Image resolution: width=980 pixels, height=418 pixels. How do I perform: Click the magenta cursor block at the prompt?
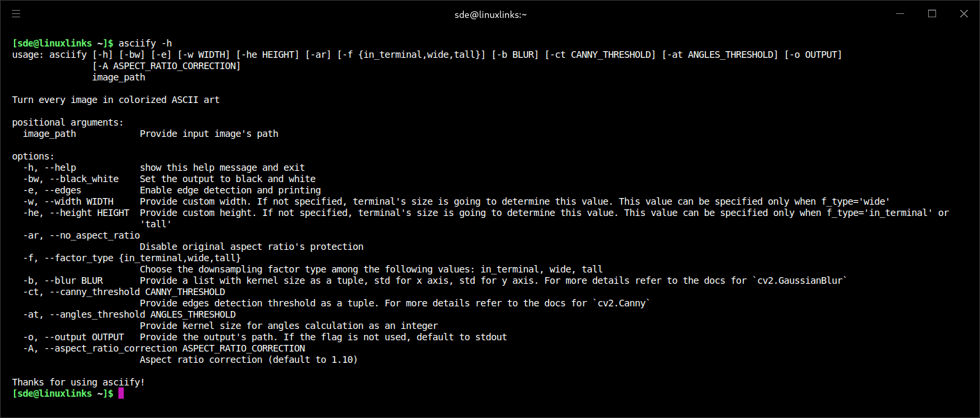(x=121, y=393)
